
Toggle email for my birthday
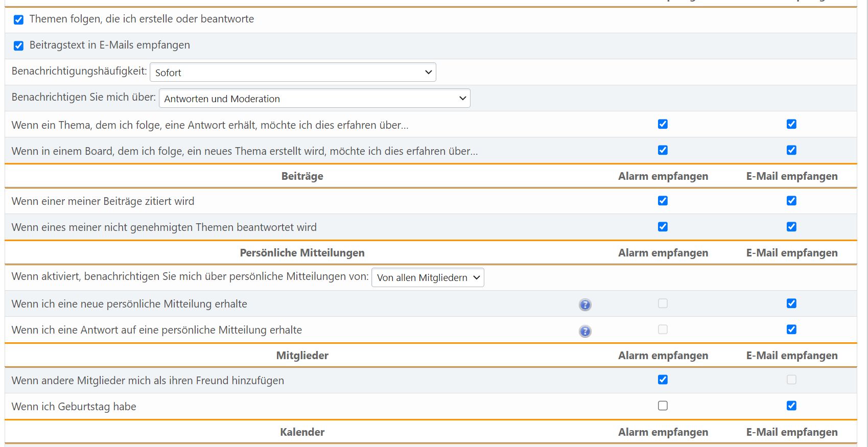791,406
